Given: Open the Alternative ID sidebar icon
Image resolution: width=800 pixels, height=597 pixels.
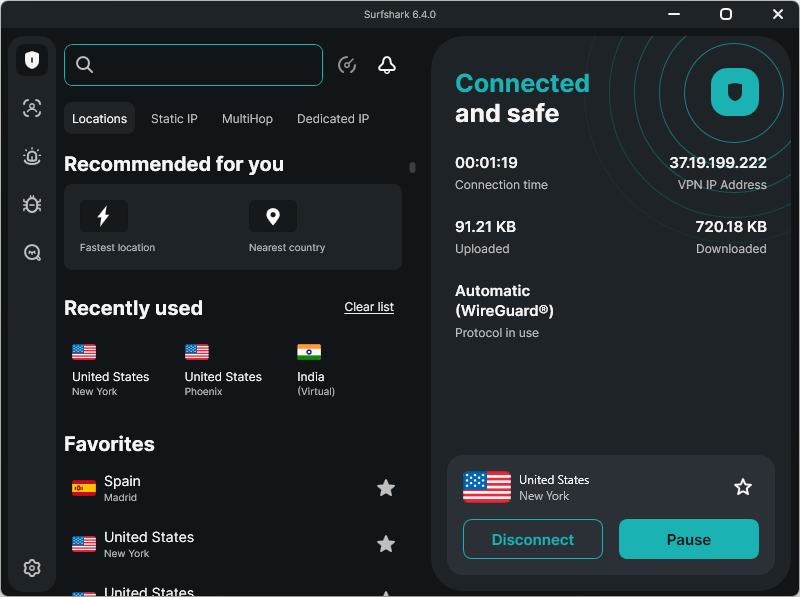Looking at the screenshot, I should 32,109.
